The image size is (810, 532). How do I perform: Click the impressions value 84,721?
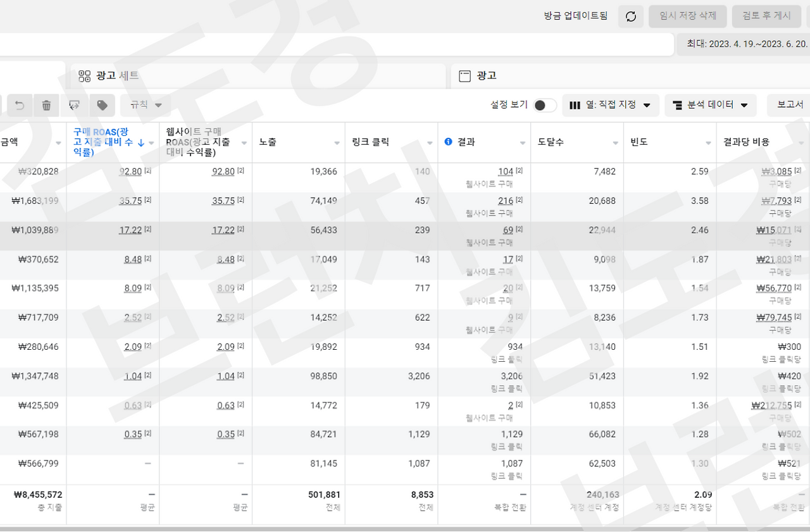[x=323, y=434]
